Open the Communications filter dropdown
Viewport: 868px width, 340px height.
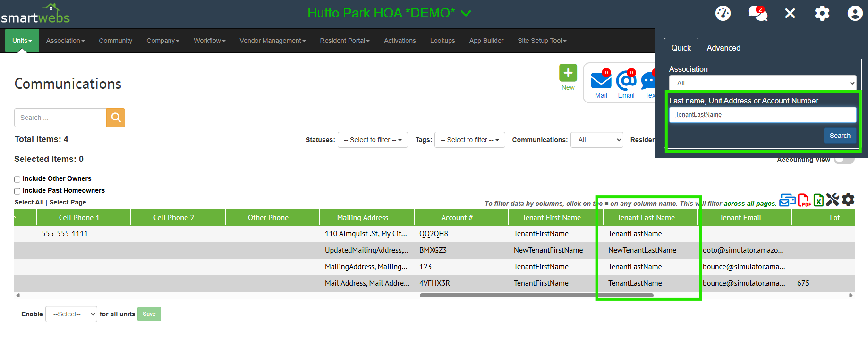click(x=596, y=140)
